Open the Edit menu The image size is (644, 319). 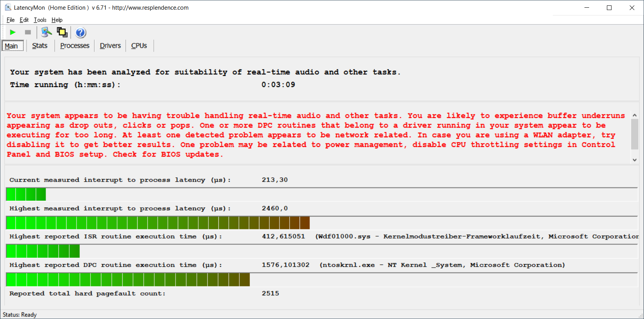pyautogui.click(x=24, y=20)
